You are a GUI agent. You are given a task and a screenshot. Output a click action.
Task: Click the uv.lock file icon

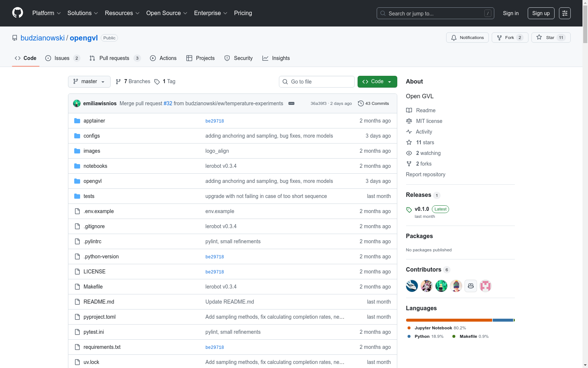tap(77, 362)
